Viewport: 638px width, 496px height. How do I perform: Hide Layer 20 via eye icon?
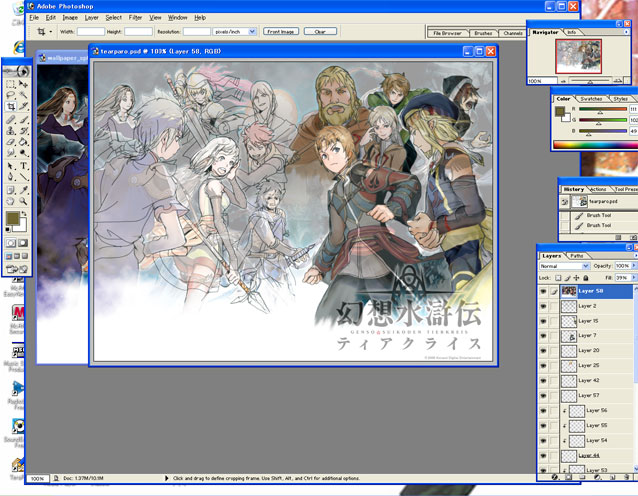(543, 351)
